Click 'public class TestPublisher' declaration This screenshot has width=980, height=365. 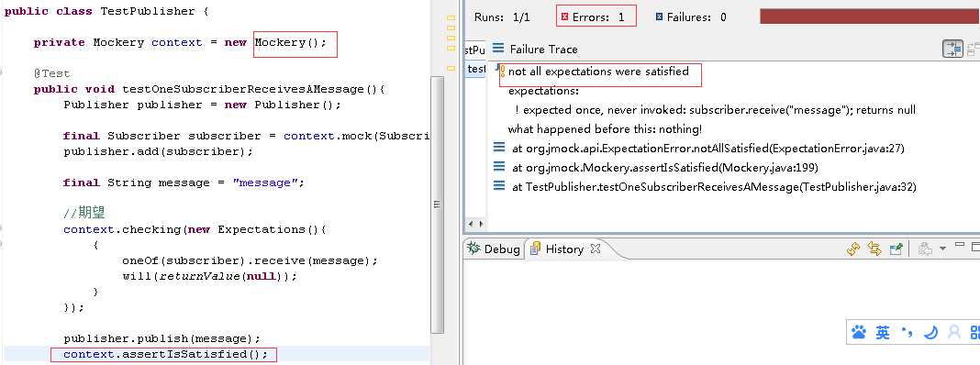point(106,11)
